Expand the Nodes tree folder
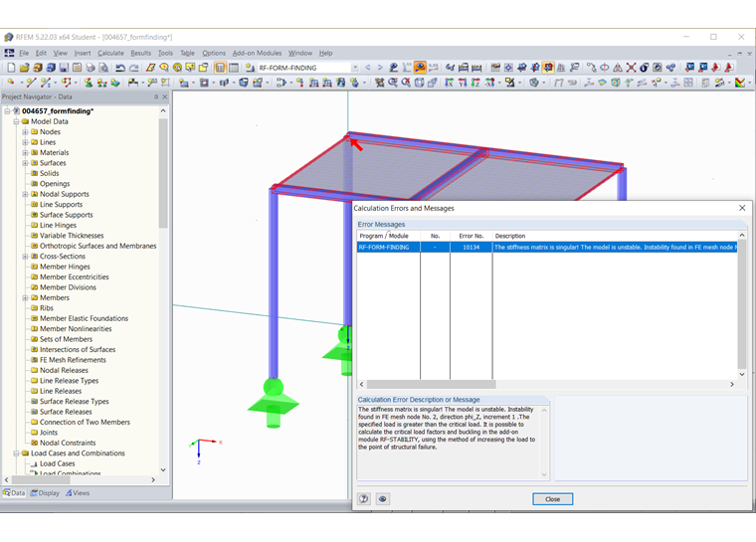Image resolution: width=756 pixels, height=542 pixels. click(x=25, y=131)
